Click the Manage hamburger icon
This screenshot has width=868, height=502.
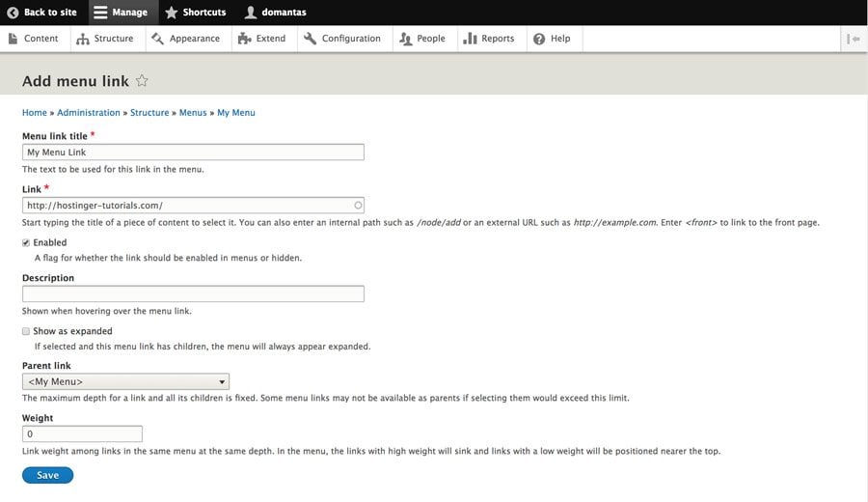(100, 13)
